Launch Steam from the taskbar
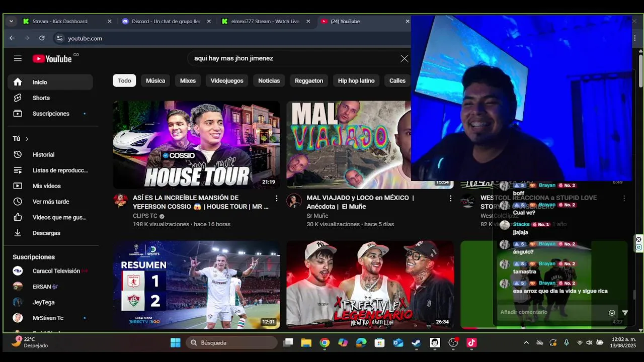Image resolution: width=644 pixels, height=362 pixels. coord(416,343)
